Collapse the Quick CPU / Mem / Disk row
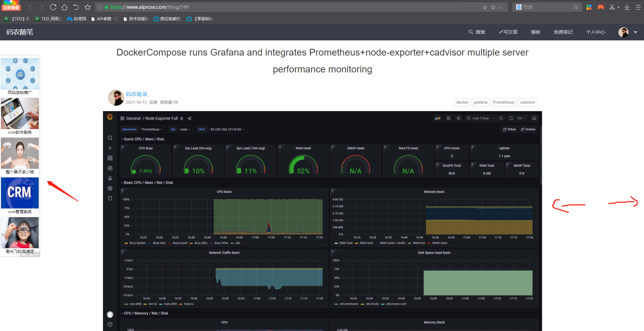644x331 pixels. tap(142, 139)
